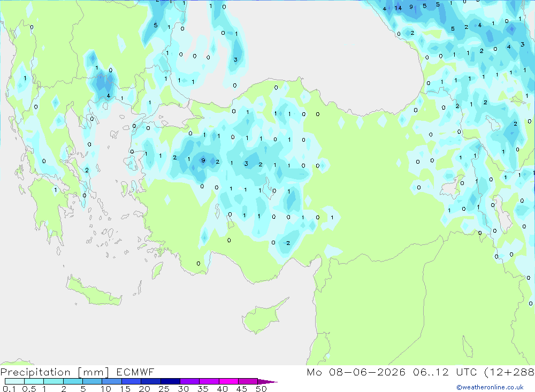This screenshot has width=535, height=392.
Task: Click the 20–25 mm dark blue swatch
Action: coord(150,381)
